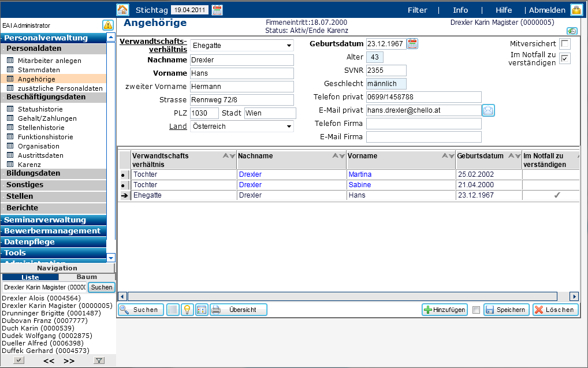Expand the Datenpflege module
The image size is (588, 368).
click(54, 242)
